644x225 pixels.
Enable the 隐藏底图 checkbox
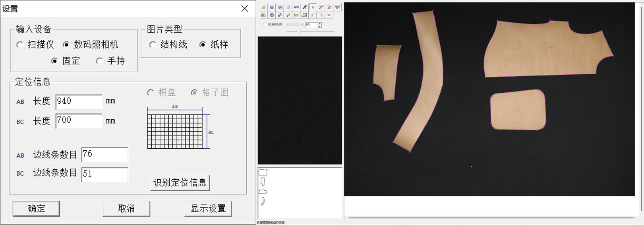click(x=265, y=24)
